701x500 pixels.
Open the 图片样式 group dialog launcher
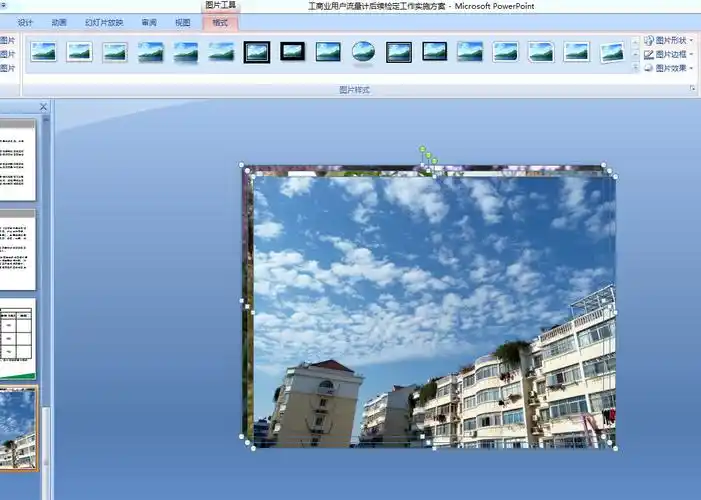tap(691, 90)
